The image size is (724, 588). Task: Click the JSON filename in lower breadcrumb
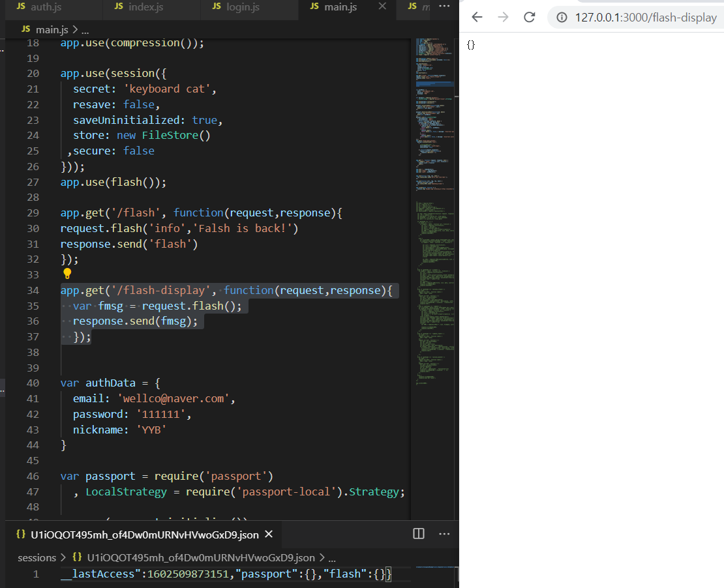tap(200, 557)
